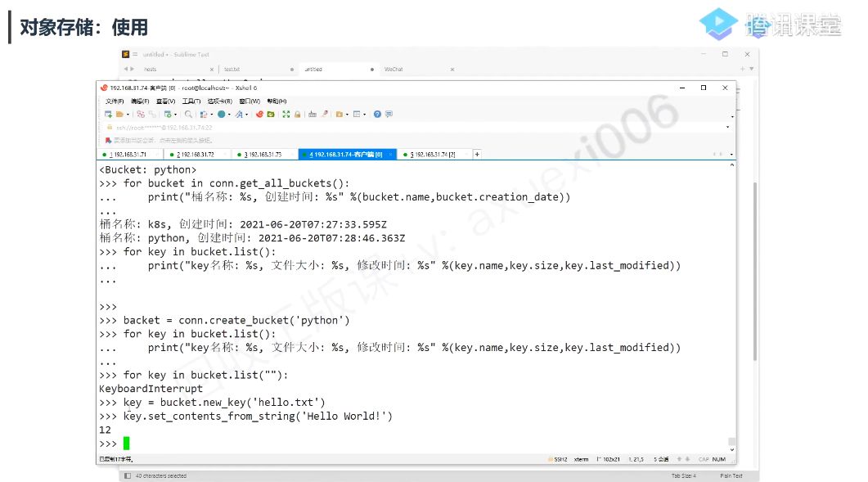Switch to session tab 1 192.168.31.71
The height and width of the screenshot is (482, 868).
coord(128,155)
